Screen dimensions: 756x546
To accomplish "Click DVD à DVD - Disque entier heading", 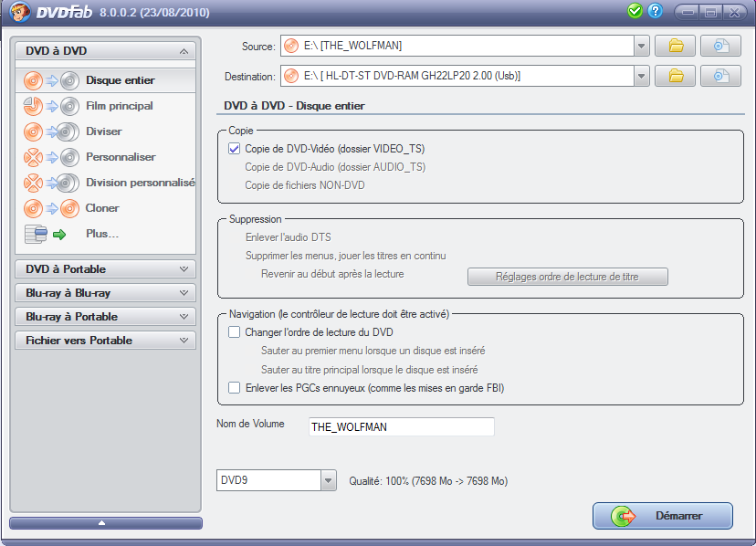I will [x=294, y=106].
